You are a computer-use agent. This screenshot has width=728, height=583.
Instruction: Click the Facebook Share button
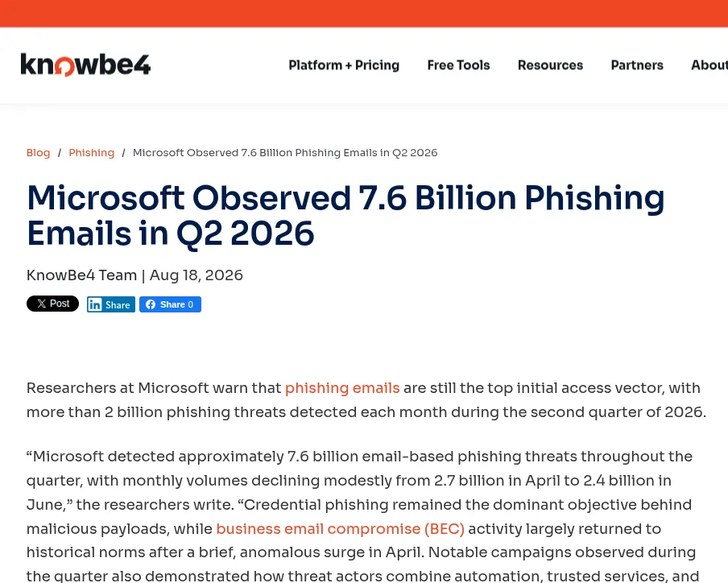point(170,304)
